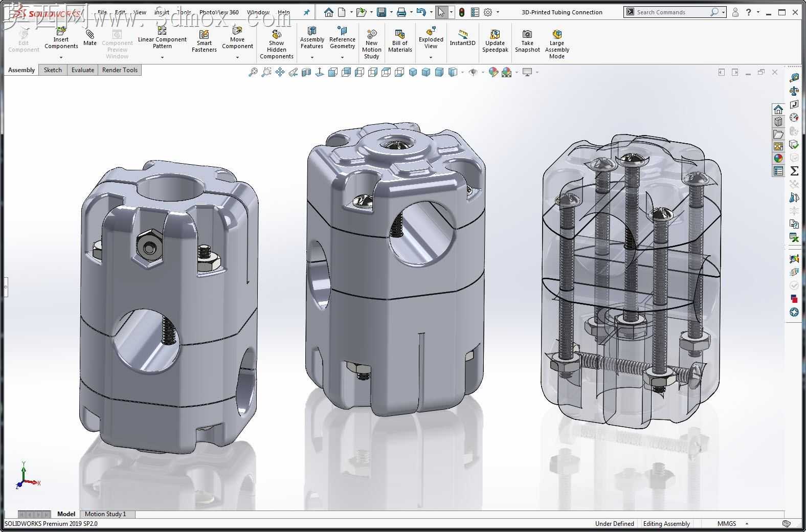Click Design Table Excel icon
Screen dimensions: 806x532
click(x=794, y=237)
